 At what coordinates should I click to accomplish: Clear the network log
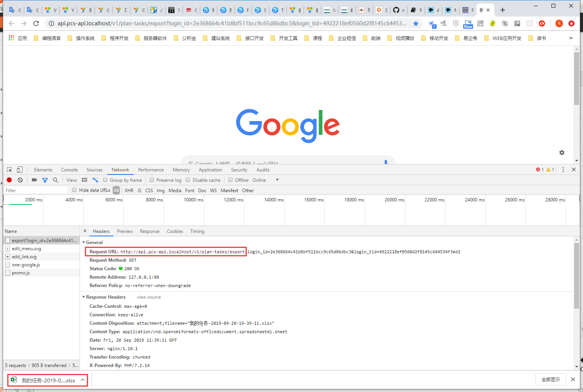point(20,180)
